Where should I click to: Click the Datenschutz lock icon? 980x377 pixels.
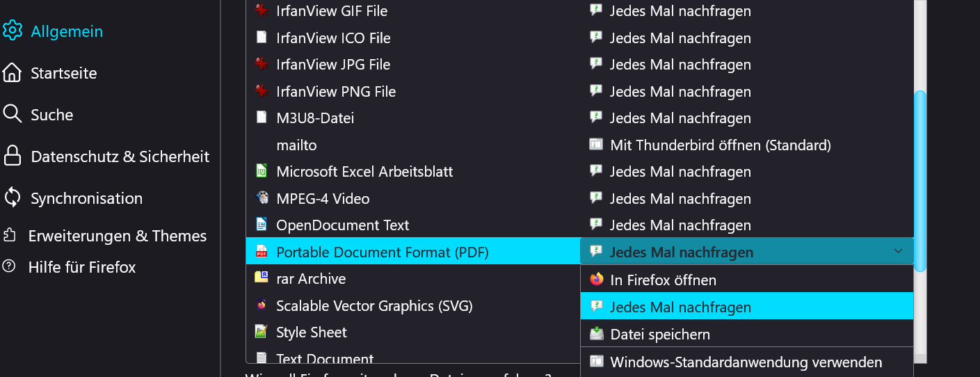(x=13, y=156)
